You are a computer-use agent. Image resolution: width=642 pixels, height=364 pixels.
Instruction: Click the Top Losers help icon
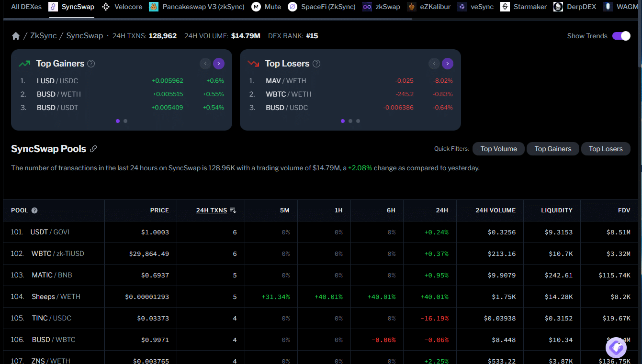pyautogui.click(x=316, y=64)
